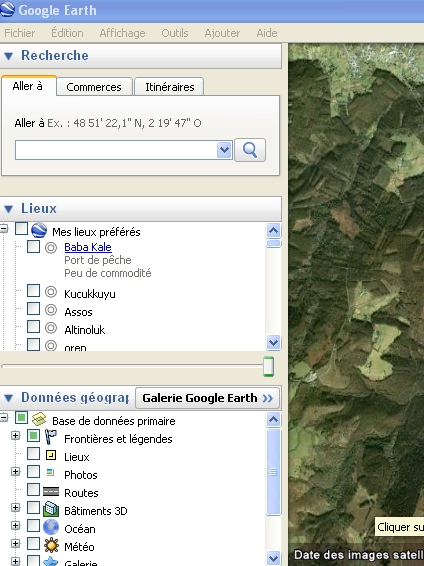Image resolution: width=424 pixels, height=566 pixels.
Task: Select the Assos place entry
Action: (78, 312)
